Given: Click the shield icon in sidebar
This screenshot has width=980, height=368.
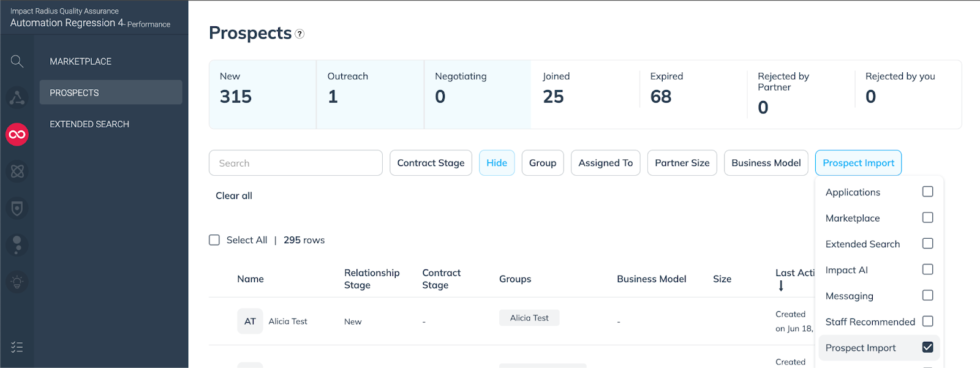Looking at the screenshot, I should click(x=17, y=209).
